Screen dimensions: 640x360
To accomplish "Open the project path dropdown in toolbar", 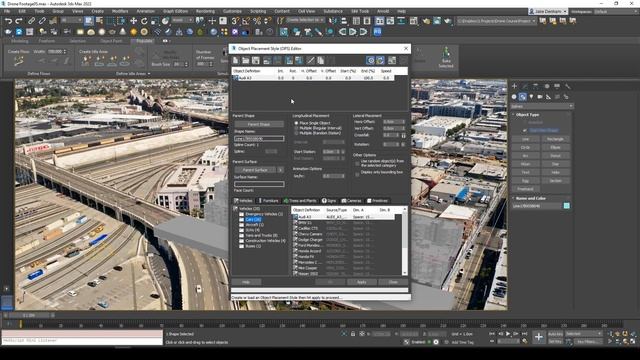I will click(x=496, y=20).
